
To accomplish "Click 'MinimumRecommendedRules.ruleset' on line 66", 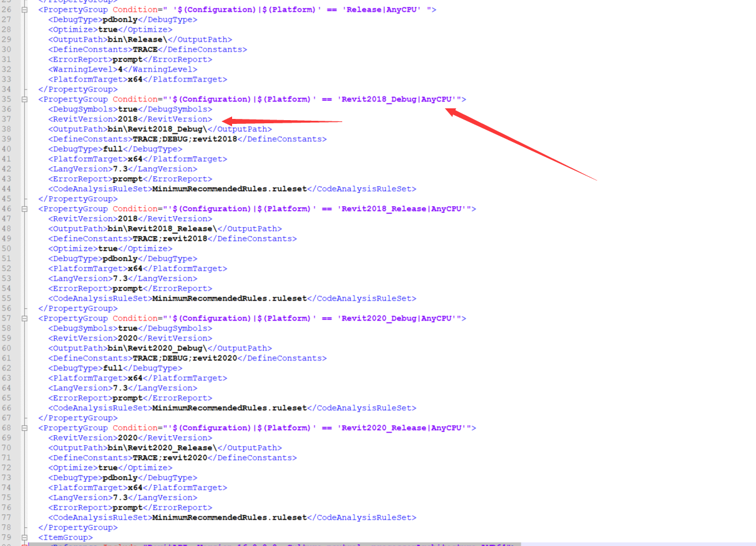I will click(x=230, y=408).
